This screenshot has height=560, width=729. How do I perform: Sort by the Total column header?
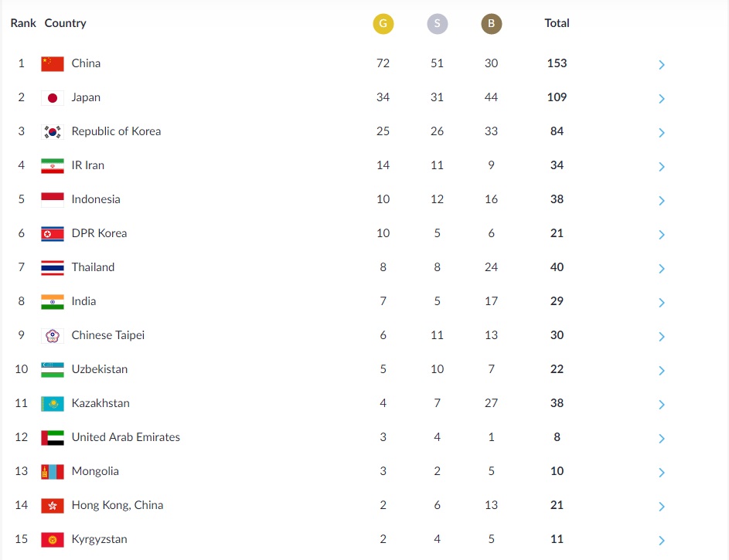click(557, 23)
